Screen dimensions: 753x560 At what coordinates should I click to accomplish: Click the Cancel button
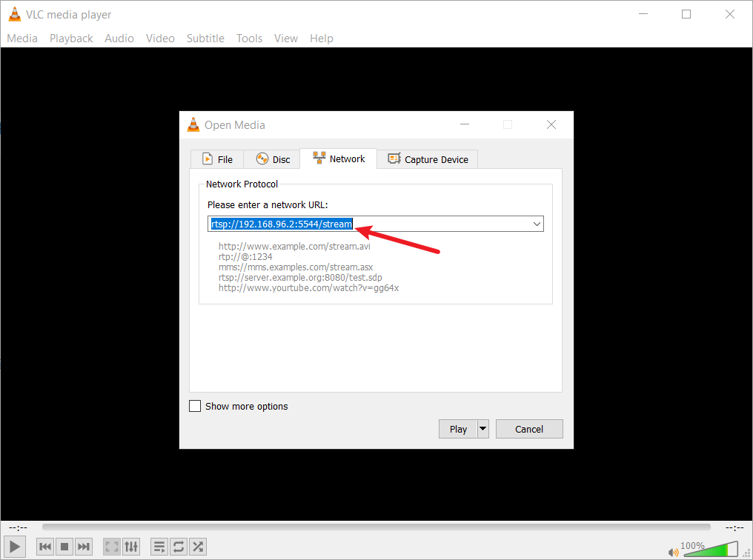tap(529, 429)
